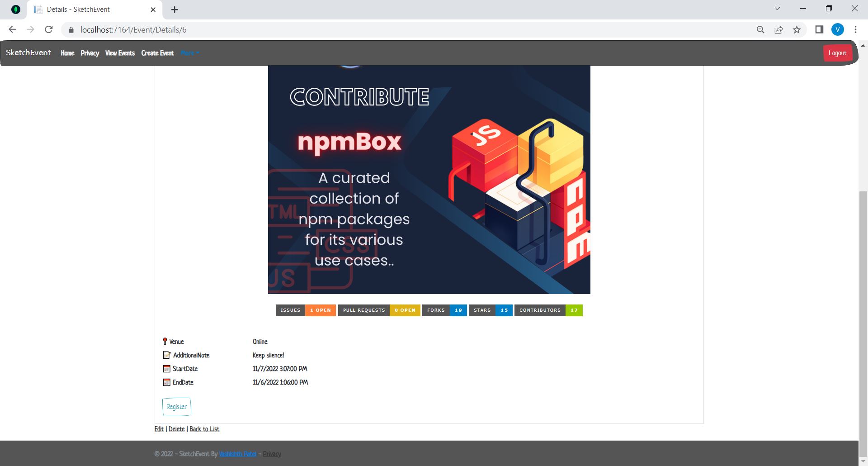Open a new browser tab
The image size is (868, 466).
point(175,10)
